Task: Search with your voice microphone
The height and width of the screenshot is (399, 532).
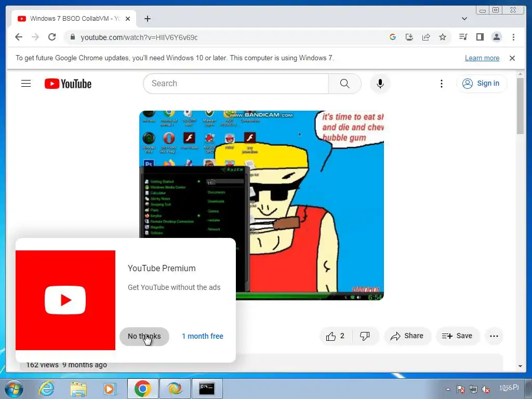Action: click(380, 84)
